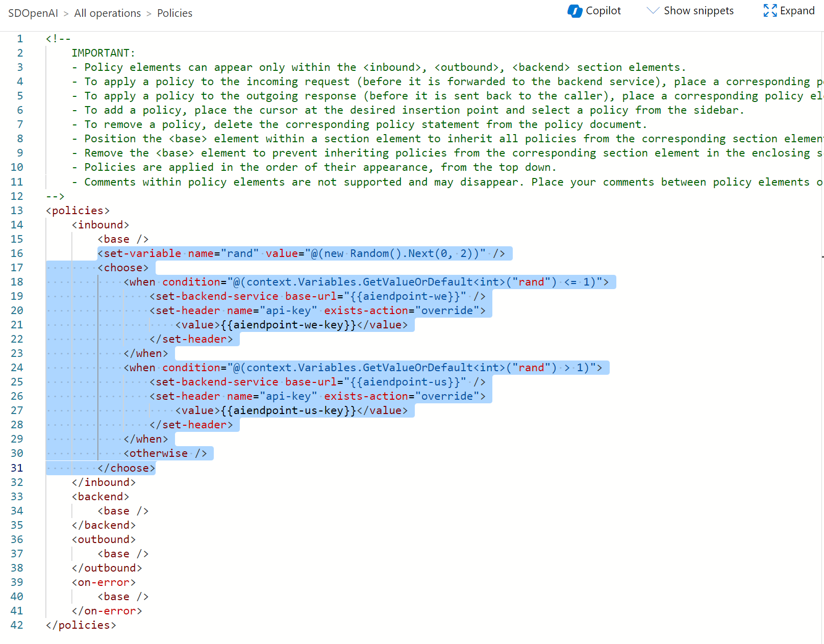Open the Show snippets chevron
The image size is (824, 644).
pos(653,11)
